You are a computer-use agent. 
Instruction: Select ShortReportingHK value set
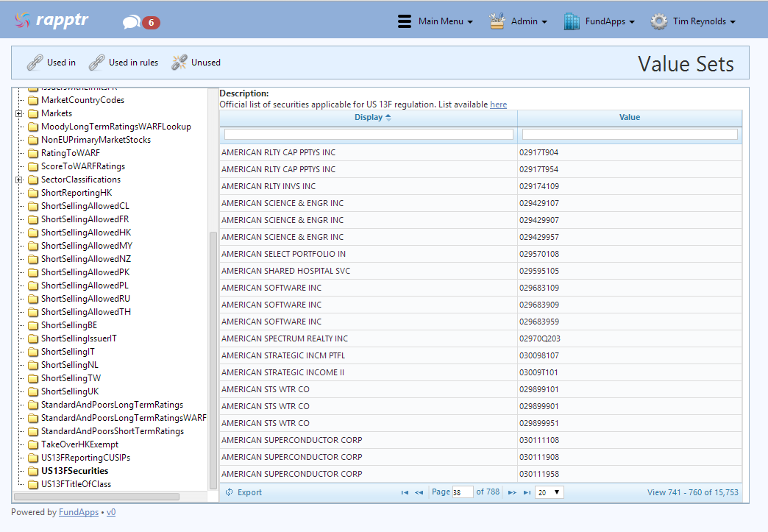(x=77, y=193)
